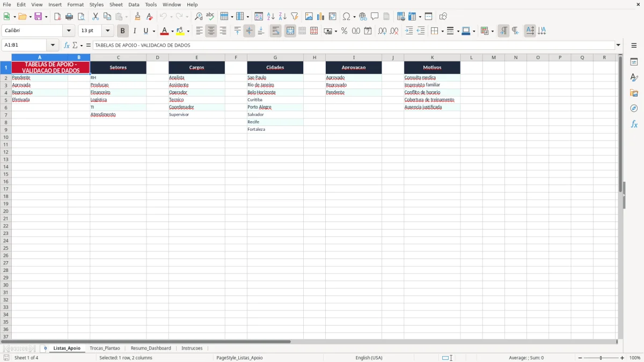The height and width of the screenshot is (362, 644).
Task: Sort ascending A to Z
Action: click(270, 17)
